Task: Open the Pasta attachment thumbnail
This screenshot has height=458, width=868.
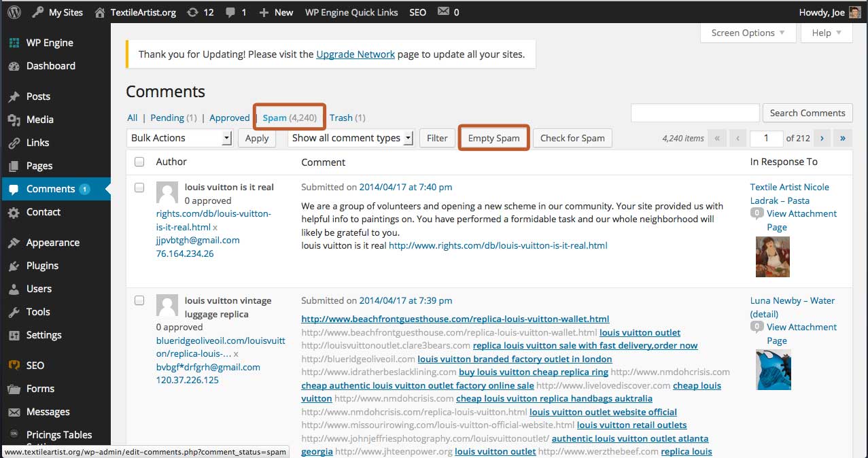Action: [x=773, y=256]
